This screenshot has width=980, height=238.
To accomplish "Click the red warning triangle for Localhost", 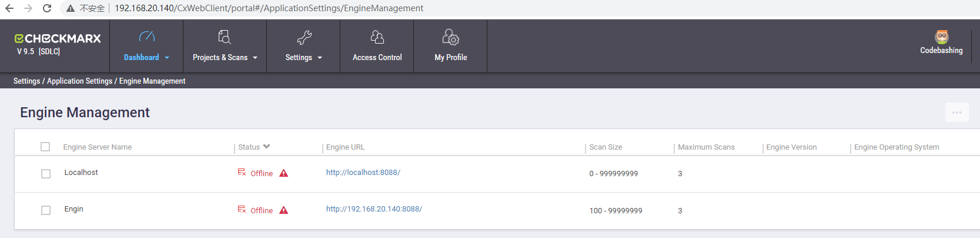I will pyautogui.click(x=284, y=173).
